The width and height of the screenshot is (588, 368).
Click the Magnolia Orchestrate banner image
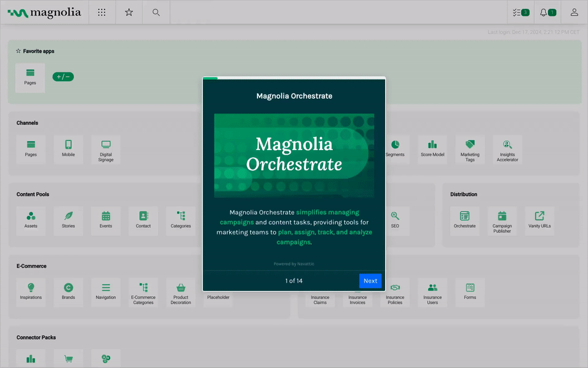coord(294,155)
